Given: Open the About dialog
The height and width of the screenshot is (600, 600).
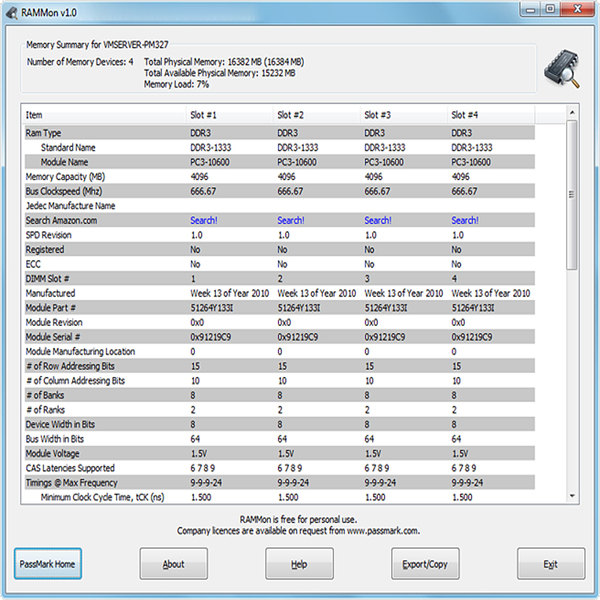Looking at the screenshot, I should point(173,564).
